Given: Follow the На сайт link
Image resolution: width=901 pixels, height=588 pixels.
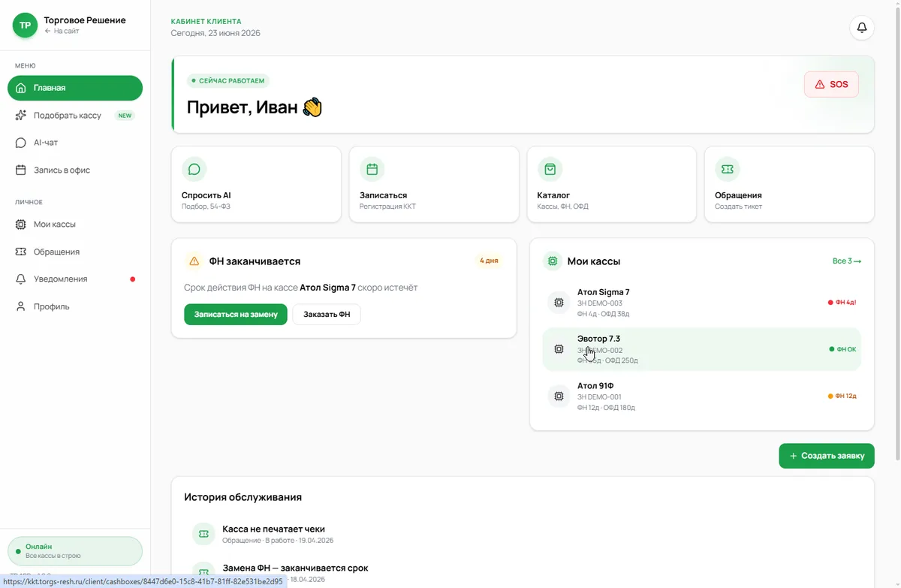Looking at the screenshot, I should (x=62, y=32).
